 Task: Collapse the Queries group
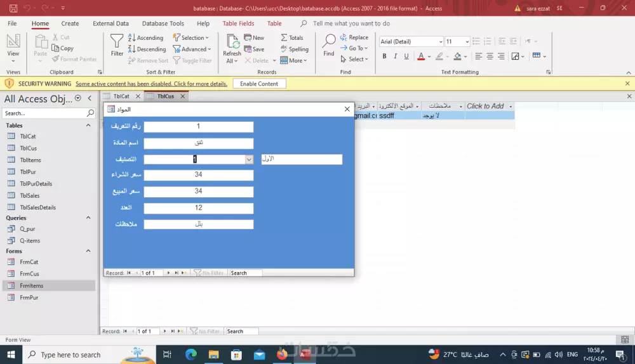click(88, 218)
